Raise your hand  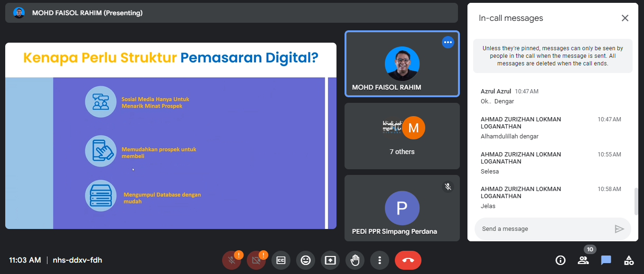355,260
